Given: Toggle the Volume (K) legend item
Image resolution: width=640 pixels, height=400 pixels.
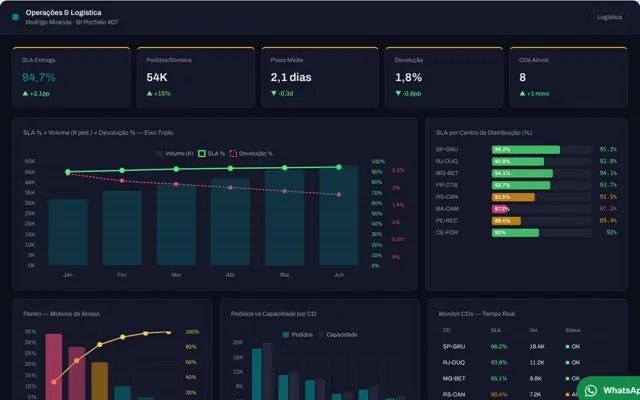Looking at the screenshot, I should (175, 153).
